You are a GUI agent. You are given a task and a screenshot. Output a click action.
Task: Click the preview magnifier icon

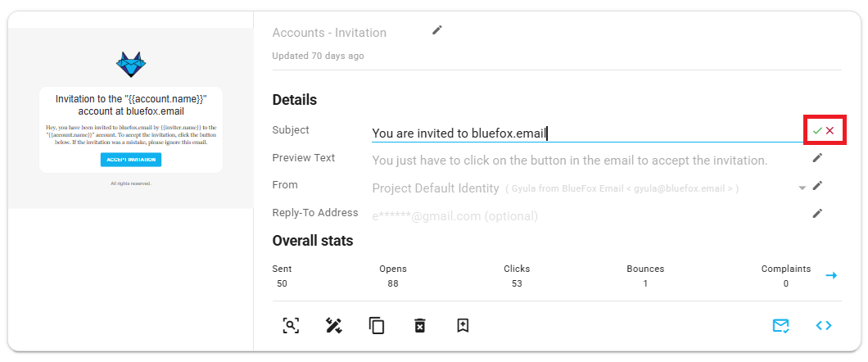(x=291, y=325)
